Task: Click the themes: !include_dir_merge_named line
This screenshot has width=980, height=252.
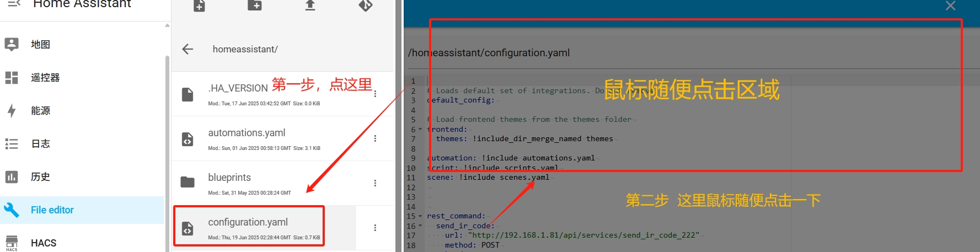Action: click(524, 139)
